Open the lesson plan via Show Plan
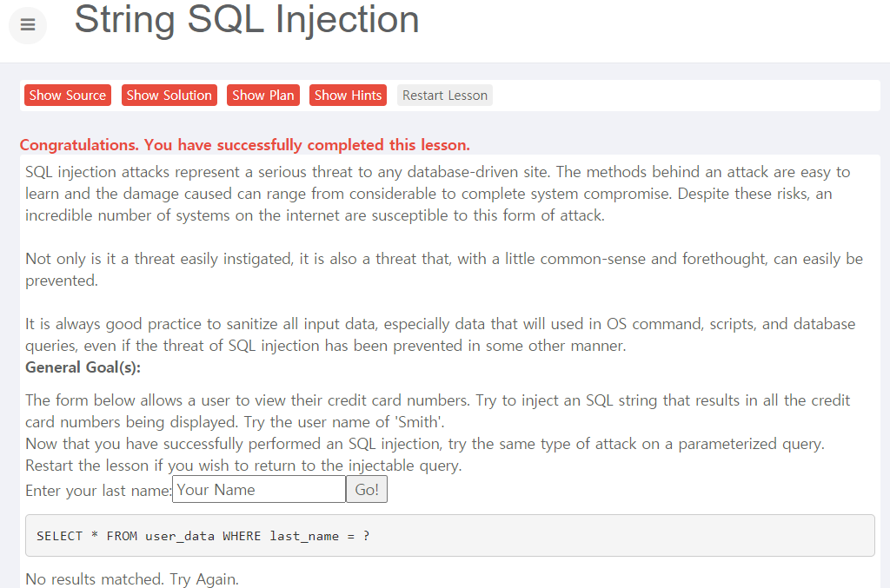The width and height of the screenshot is (890, 588). [262, 95]
